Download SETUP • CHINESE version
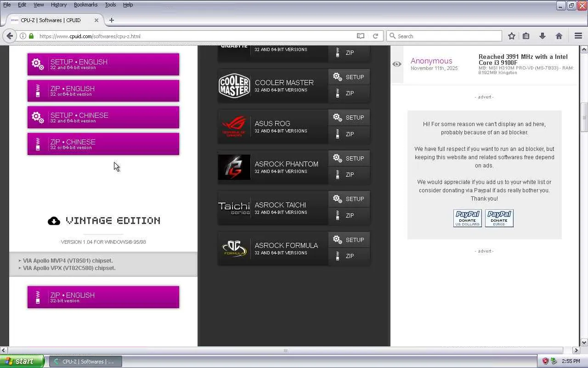The image size is (588, 368). 103,118
